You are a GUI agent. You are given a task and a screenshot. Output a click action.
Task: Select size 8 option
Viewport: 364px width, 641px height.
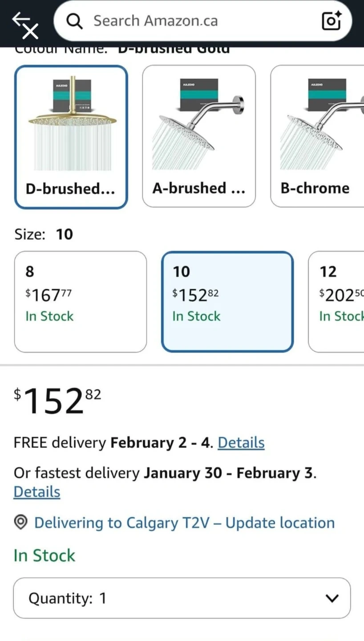pyautogui.click(x=81, y=301)
